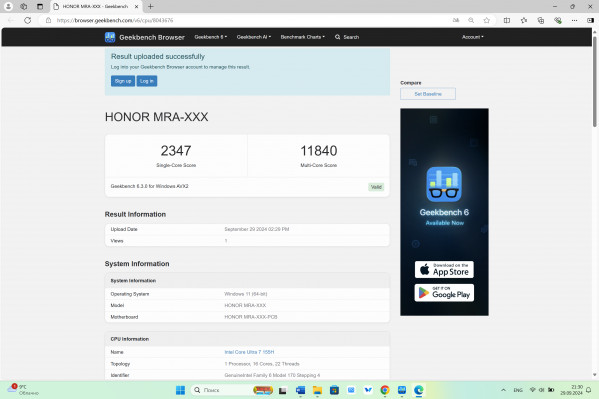Click the ENG language indicator
Screen dimensions: 599x399
click(x=518, y=390)
